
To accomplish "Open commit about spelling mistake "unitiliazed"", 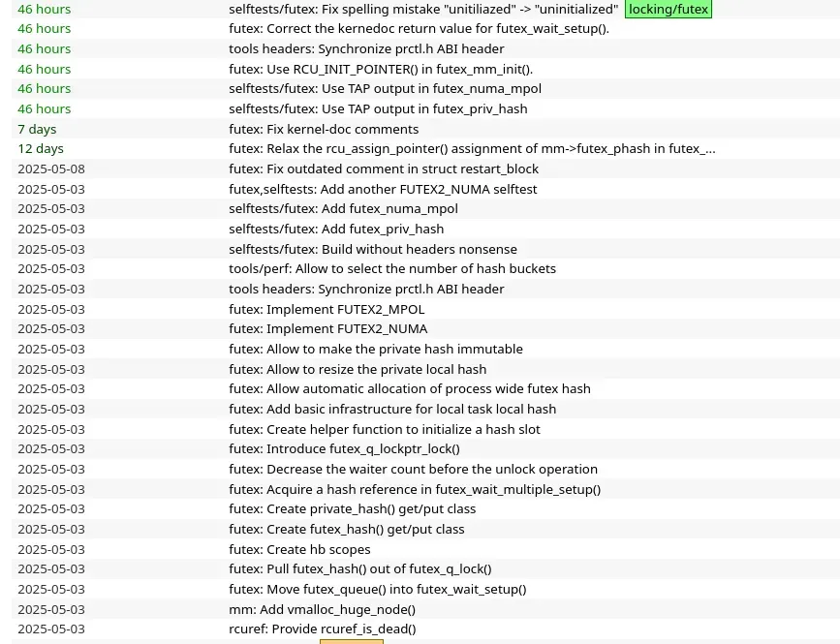I will point(423,9).
